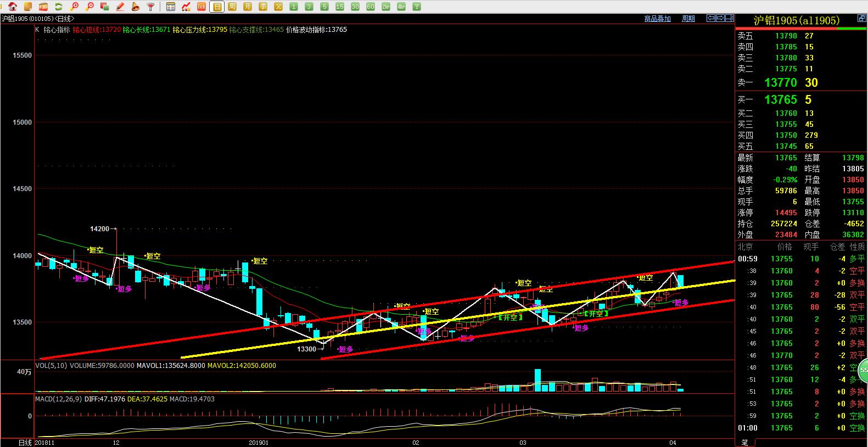Viewport: 868px width, 447px height.
Task: Click the 铭心压力线:13795 indicator label
Action: point(200,30)
